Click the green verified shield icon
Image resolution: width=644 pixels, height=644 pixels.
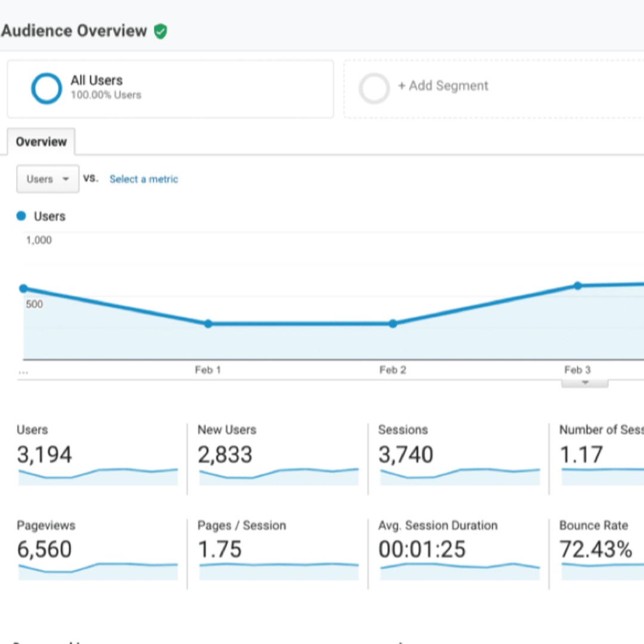160,31
